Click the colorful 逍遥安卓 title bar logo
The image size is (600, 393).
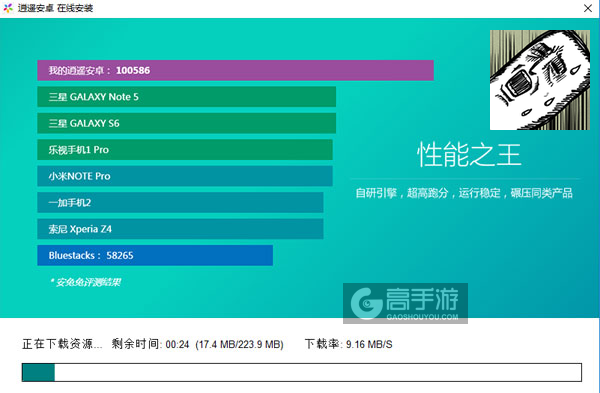[x=8, y=8]
